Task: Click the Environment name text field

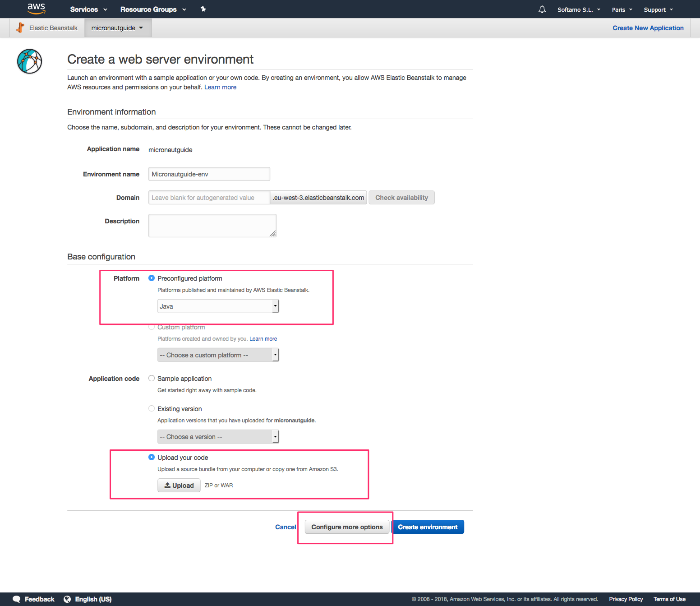Action: 209,174
